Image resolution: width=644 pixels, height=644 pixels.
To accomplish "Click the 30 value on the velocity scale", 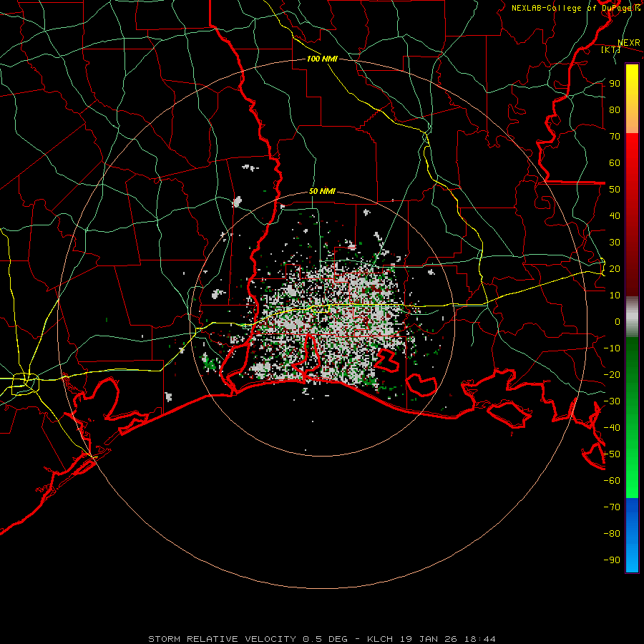I will point(615,243).
